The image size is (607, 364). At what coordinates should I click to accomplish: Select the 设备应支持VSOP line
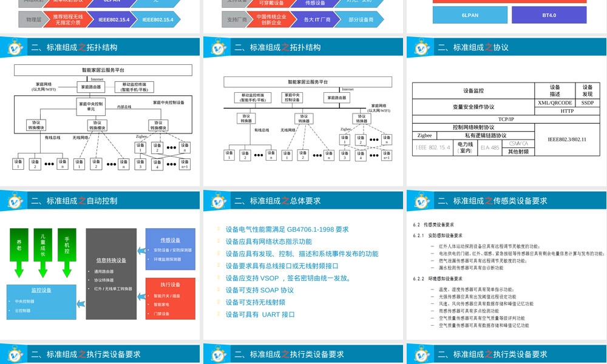(x=288, y=278)
